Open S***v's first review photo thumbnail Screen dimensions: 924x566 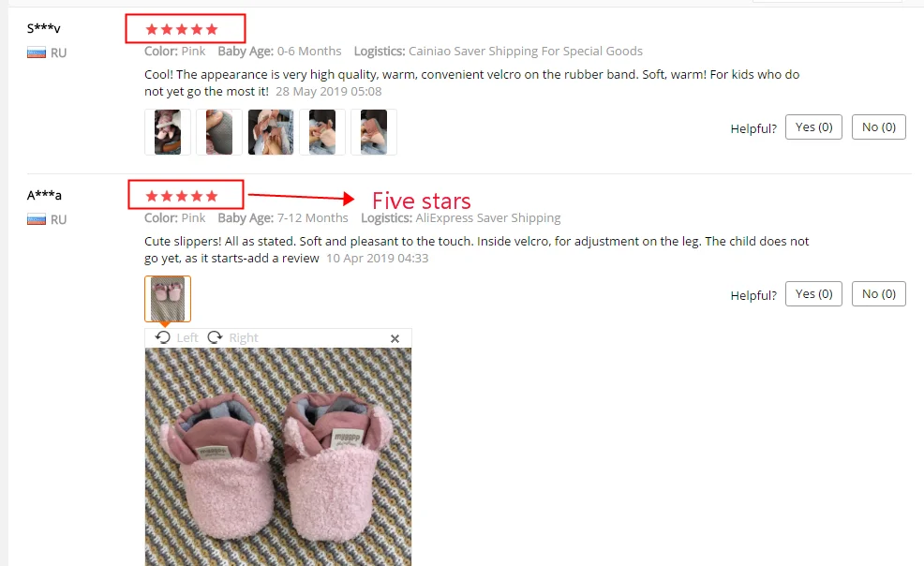pyautogui.click(x=168, y=132)
